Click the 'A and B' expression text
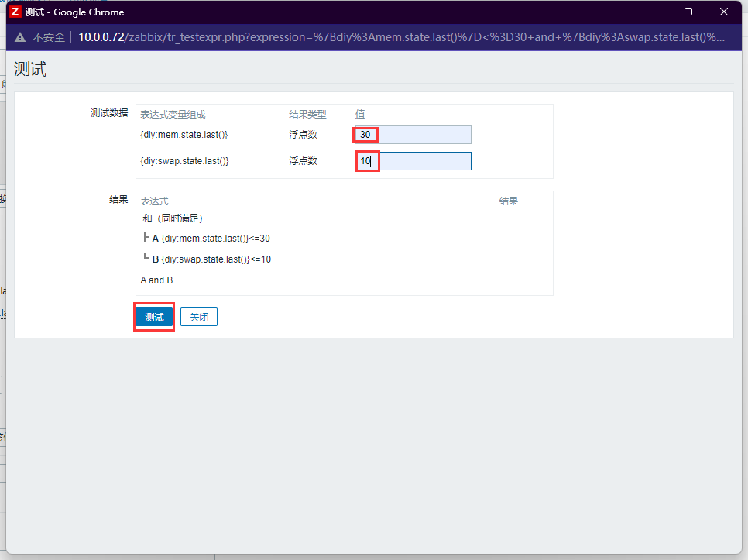748x560 pixels. click(x=156, y=280)
